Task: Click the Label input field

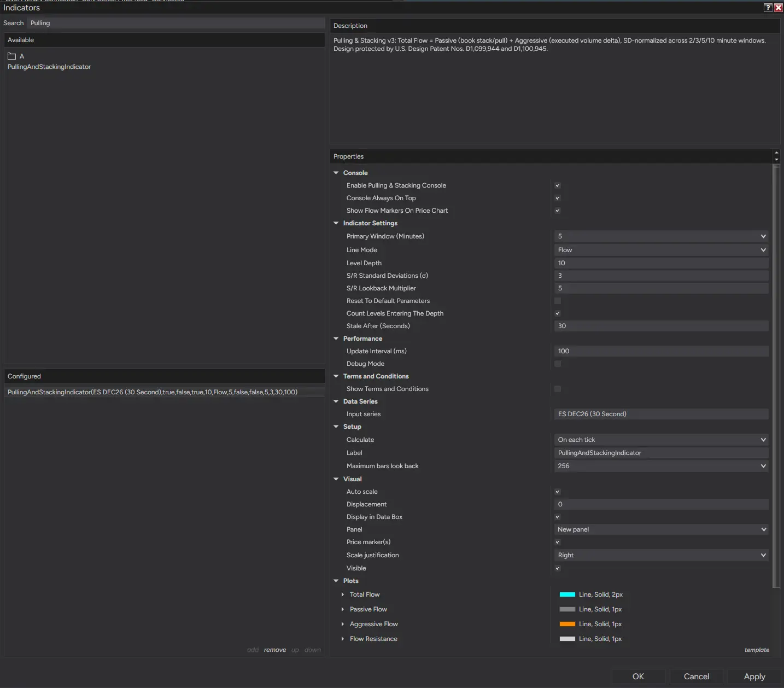Action: coord(662,453)
